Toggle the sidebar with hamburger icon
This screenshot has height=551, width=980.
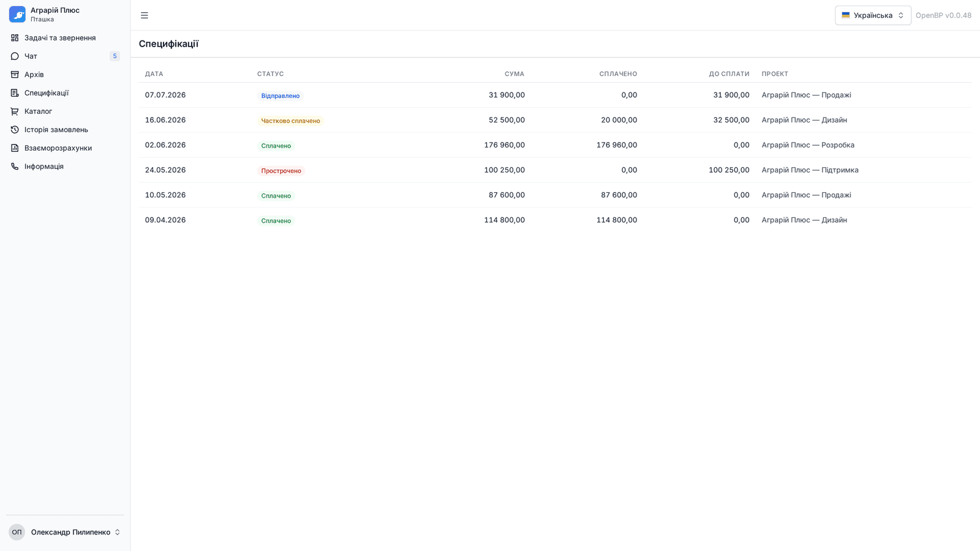tap(145, 15)
